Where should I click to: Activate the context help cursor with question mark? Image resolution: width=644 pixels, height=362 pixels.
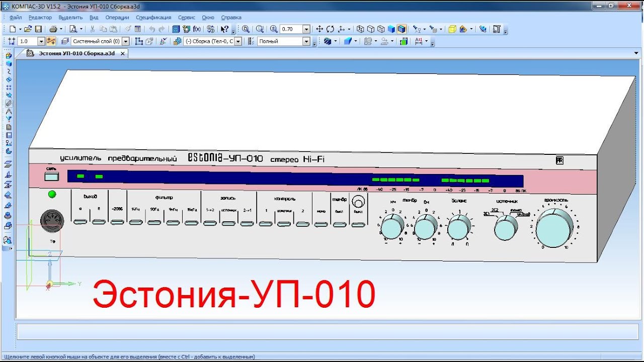(224, 29)
